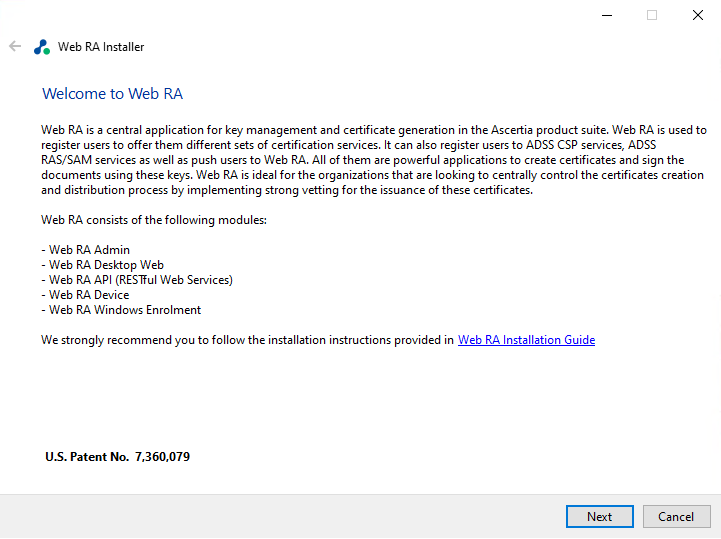721x539 pixels.
Task: Close the Web RA Installer window
Action: tap(698, 15)
